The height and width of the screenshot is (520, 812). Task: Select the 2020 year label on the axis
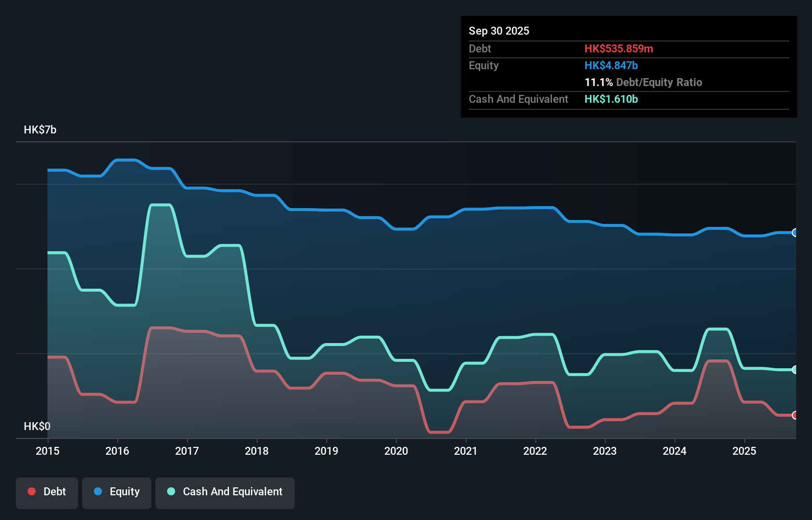[x=396, y=451]
